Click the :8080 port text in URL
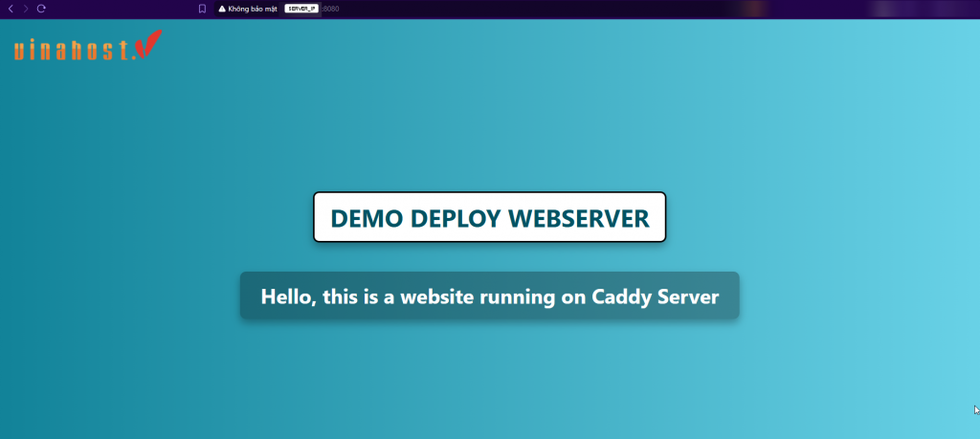This screenshot has height=439, width=980. click(x=330, y=9)
